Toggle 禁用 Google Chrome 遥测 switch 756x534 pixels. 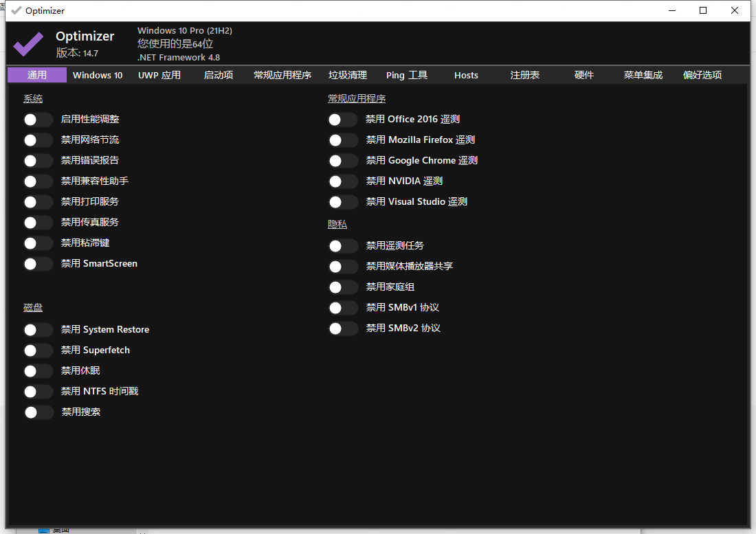tap(343, 161)
